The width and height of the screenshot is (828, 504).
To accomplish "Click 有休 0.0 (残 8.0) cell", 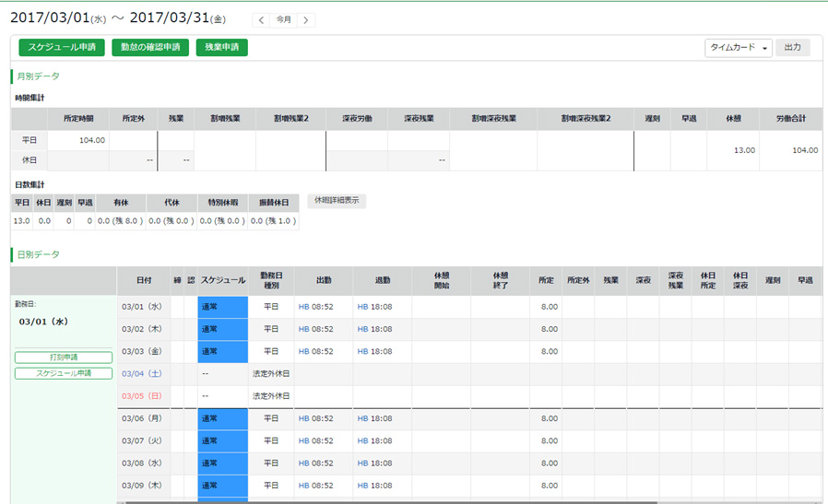I will pos(120,221).
